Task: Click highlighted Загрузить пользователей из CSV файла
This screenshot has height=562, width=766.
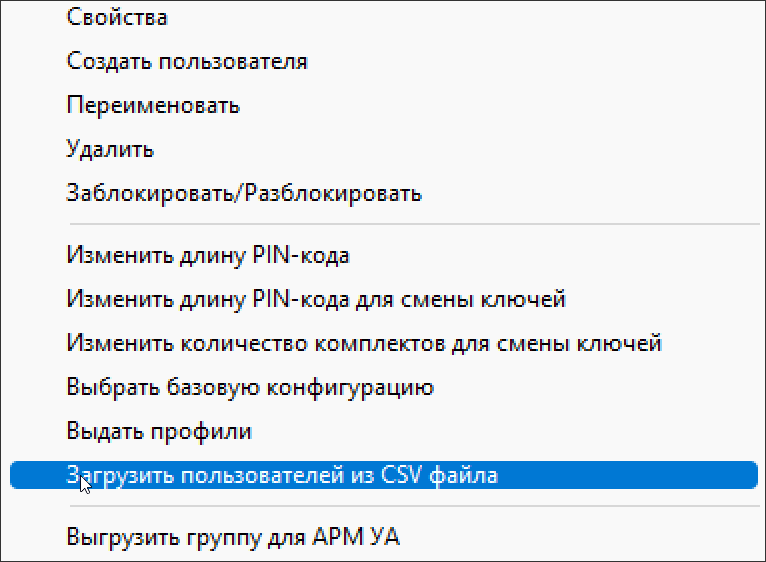Action: (282, 475)
